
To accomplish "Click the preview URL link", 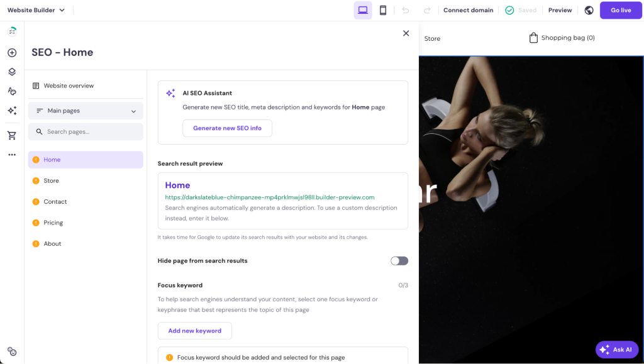I will click(269, 197).
